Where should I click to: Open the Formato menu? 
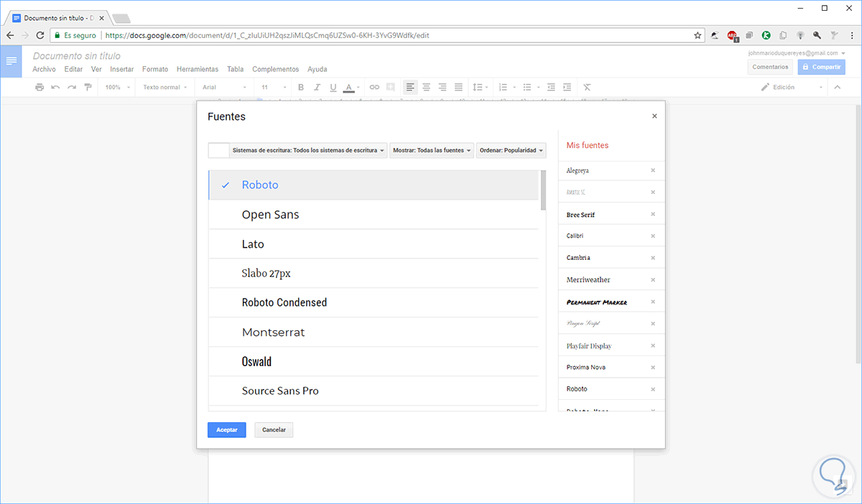click(x=155, y=70)
